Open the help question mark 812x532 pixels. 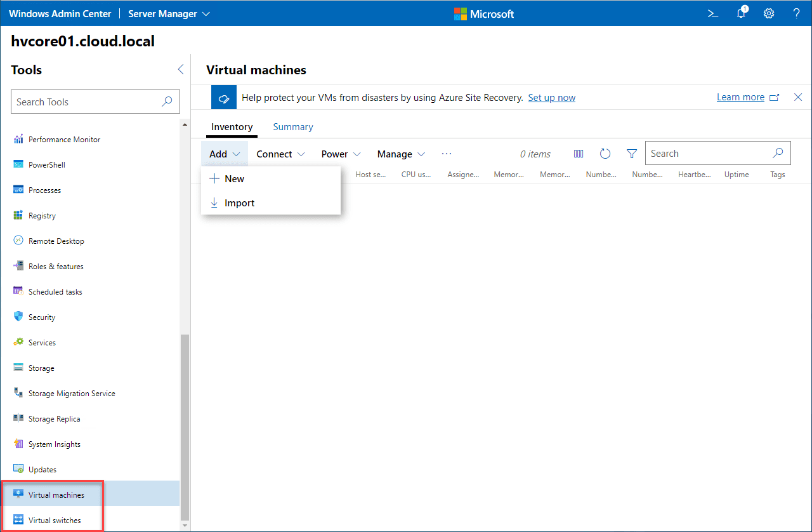797,13
